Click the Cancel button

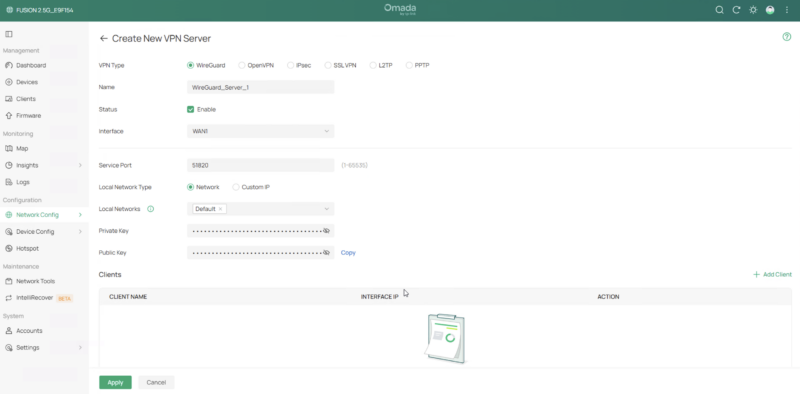point(156,382)
